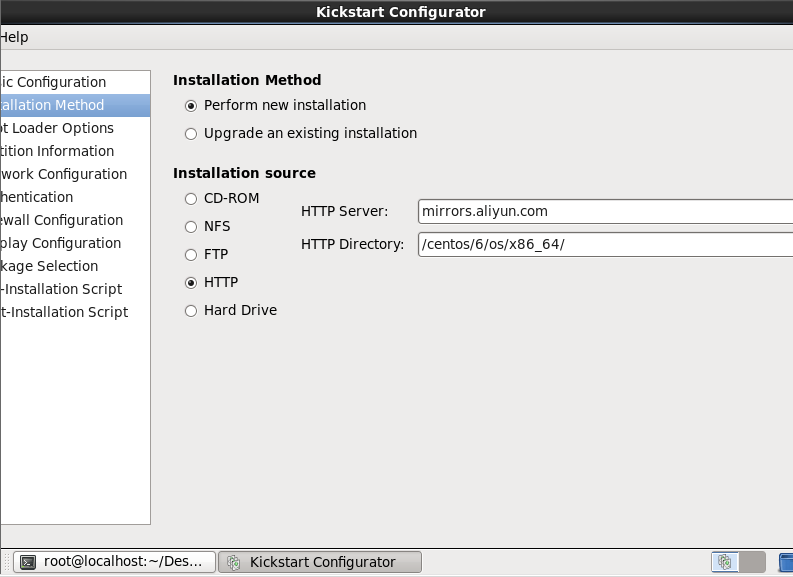The image size is (793, 577).
Task: Open the Basic Configuration section
Action: click(53, 82)
